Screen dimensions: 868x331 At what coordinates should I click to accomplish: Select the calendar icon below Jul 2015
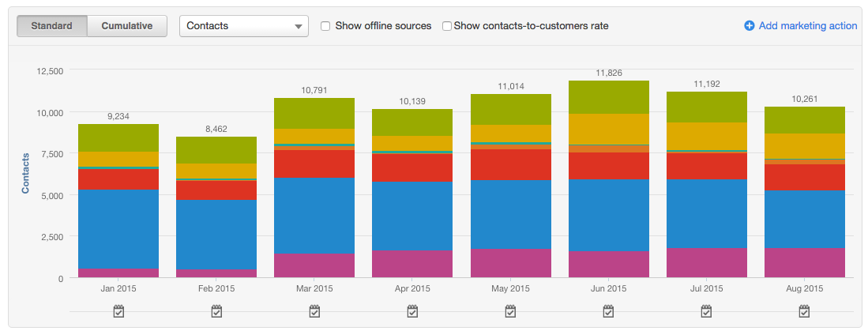(706, 311)
